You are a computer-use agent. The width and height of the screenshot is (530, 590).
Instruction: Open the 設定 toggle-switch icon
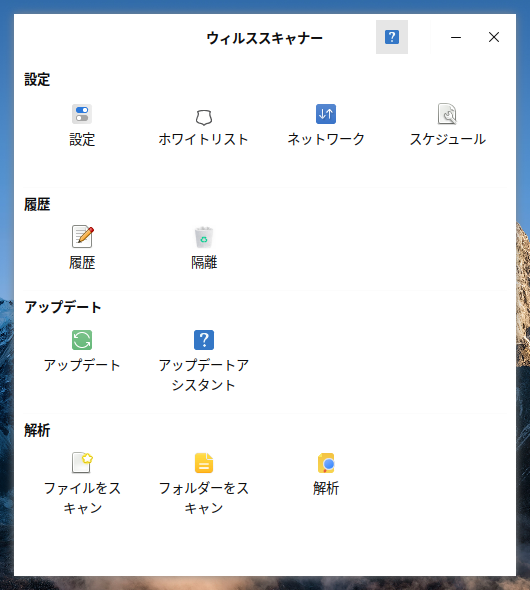(x=82, y=114)
